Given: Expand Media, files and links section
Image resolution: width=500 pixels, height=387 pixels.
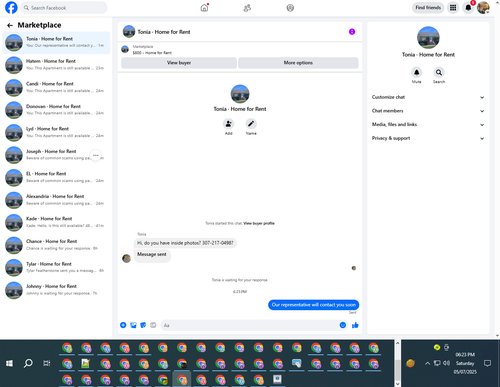Looking at the screenshot, I should click(x=428, y=124).
